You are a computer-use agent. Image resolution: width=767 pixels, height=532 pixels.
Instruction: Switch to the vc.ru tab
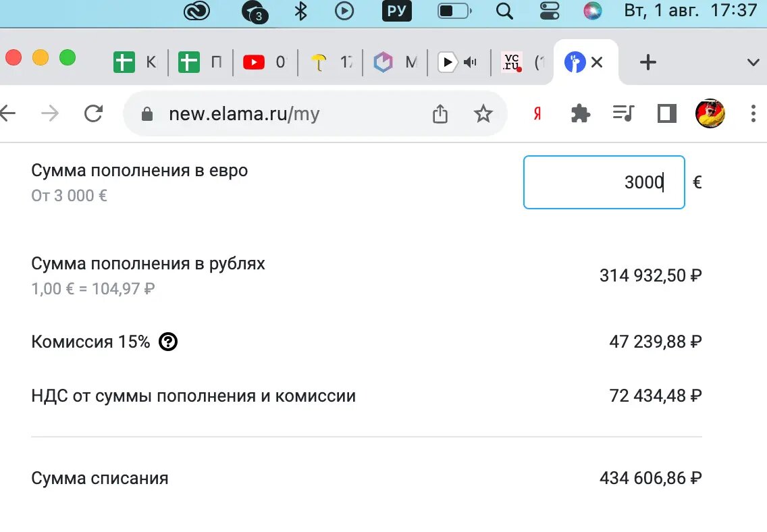(x=523, y=62)
